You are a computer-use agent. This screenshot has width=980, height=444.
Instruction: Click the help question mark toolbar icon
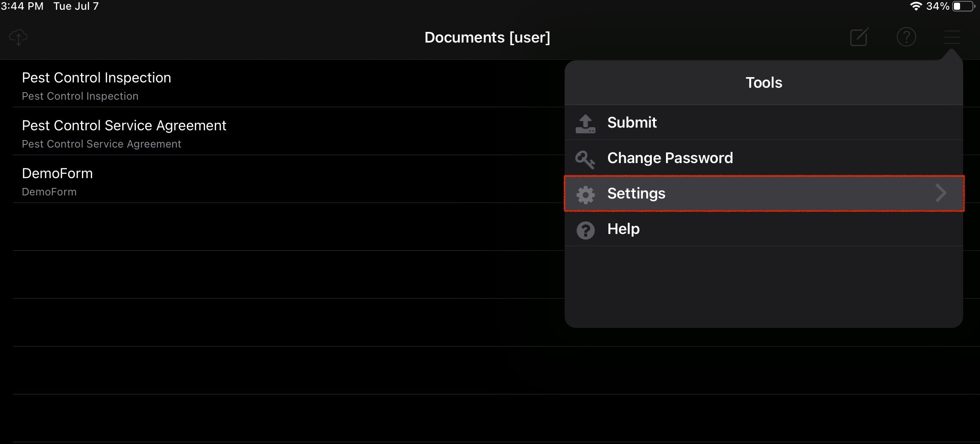pos(906,37)
